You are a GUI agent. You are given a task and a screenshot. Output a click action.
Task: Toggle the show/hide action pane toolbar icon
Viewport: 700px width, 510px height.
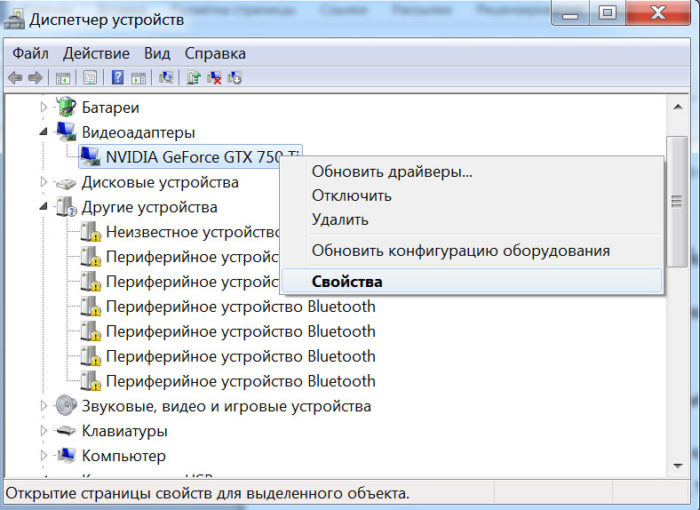click(x=138, y=78)
